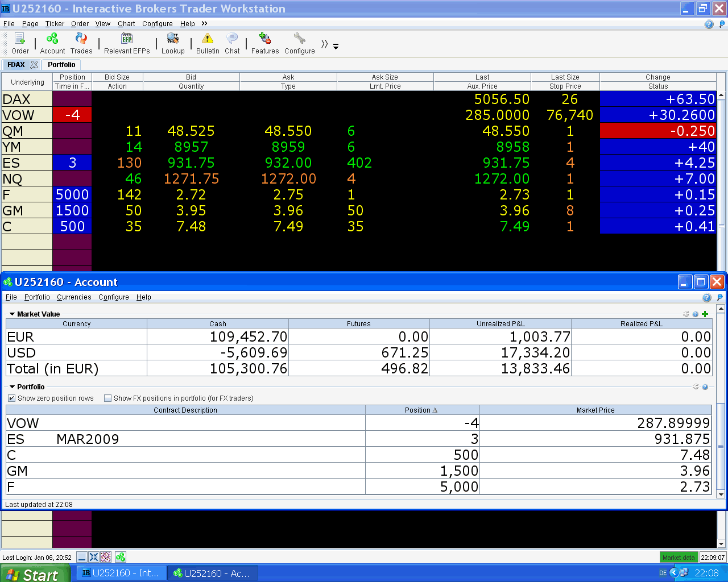
Task: Enable Show FX positions in portfolio checkbox
Action: (107, 398)
